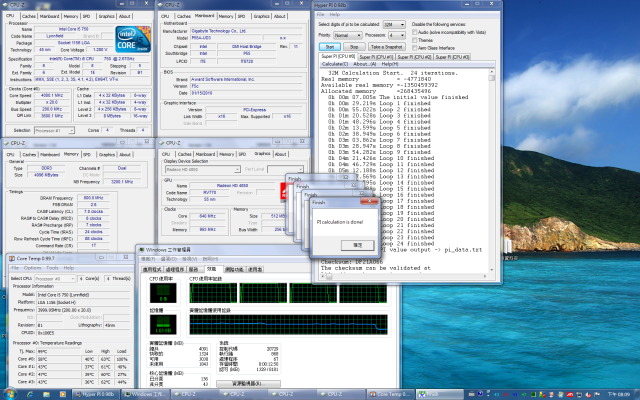Close the frontmost Finish dialog
640x400 pixels.
pos(369,201)
